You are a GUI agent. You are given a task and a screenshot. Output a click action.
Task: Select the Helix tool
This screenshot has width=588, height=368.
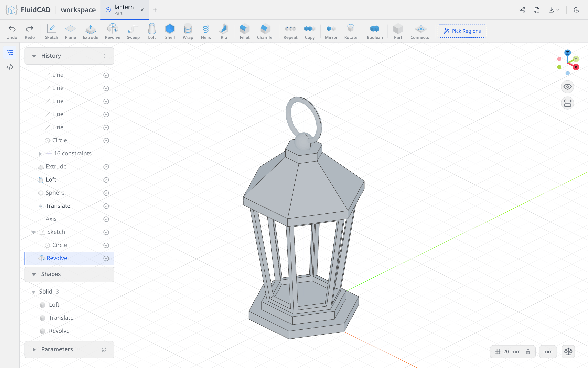(x=206, y=31)
